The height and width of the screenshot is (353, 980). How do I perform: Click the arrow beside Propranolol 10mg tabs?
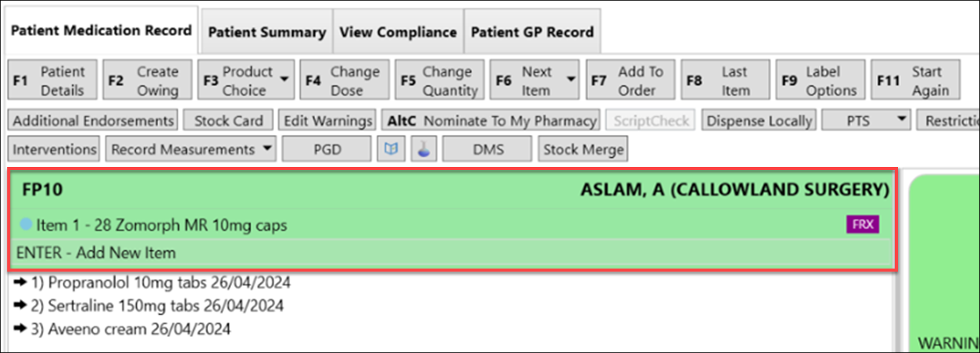(x=21, y=283)
